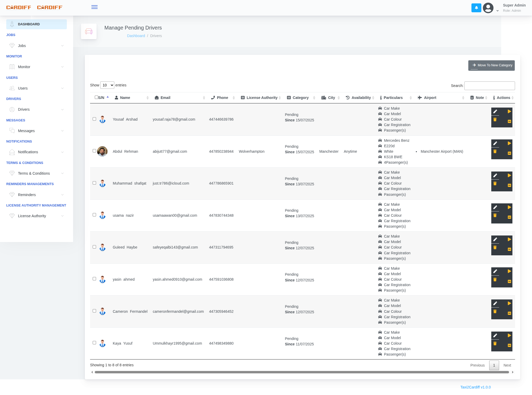Open the notifications bell icon

476,8
